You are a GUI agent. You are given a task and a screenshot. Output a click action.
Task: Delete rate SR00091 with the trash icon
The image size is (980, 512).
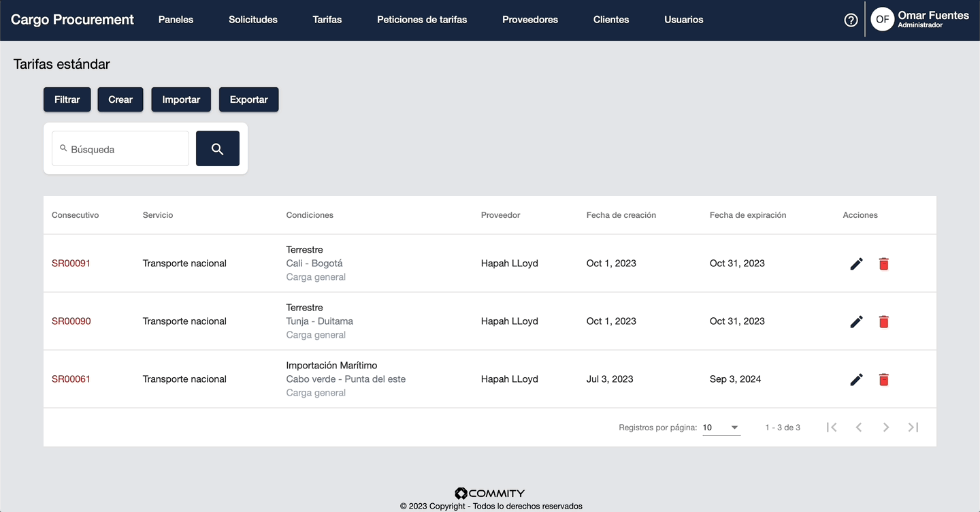(883, 263)
